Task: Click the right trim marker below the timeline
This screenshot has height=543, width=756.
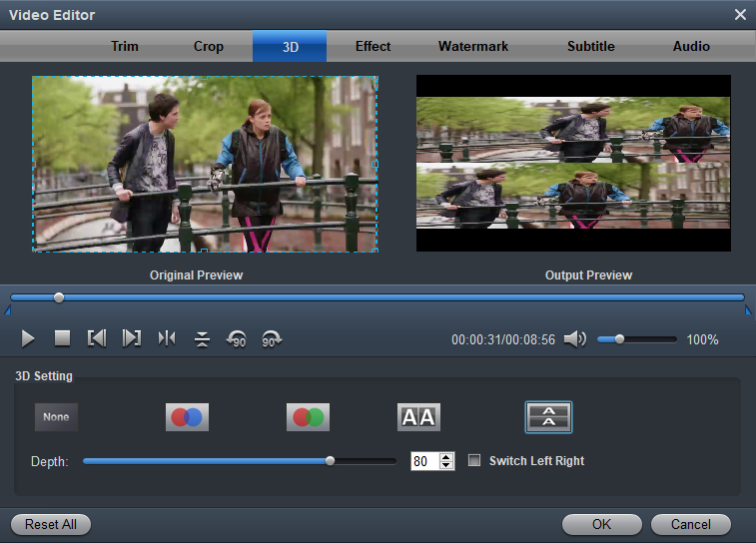Action: pos(748,310)
